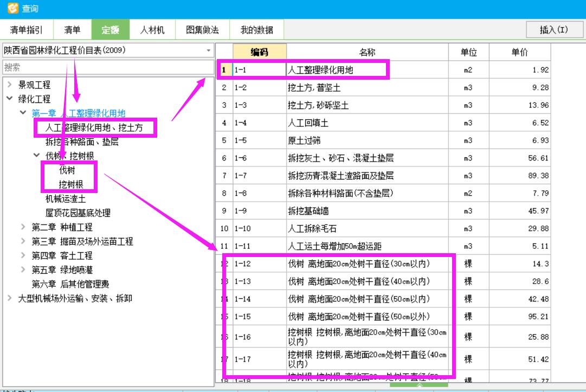Open the 图集做法 tab
Image resolution: width=586 pixels, height=392 pixels.
pyautogui.click(x=203, y=30)
